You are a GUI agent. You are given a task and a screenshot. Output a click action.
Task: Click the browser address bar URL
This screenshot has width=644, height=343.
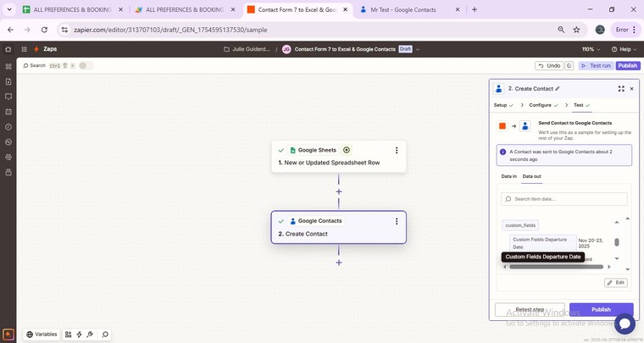coord(170,30)
